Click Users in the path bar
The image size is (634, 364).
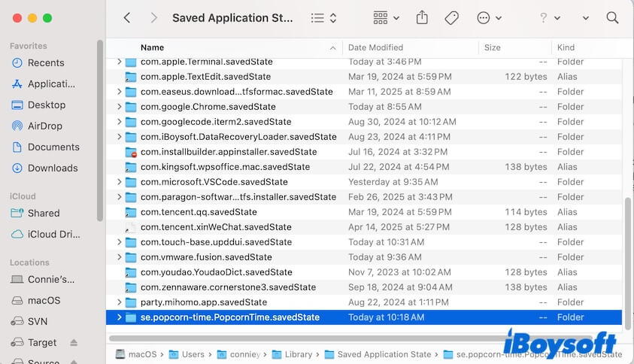coord(193,354)
